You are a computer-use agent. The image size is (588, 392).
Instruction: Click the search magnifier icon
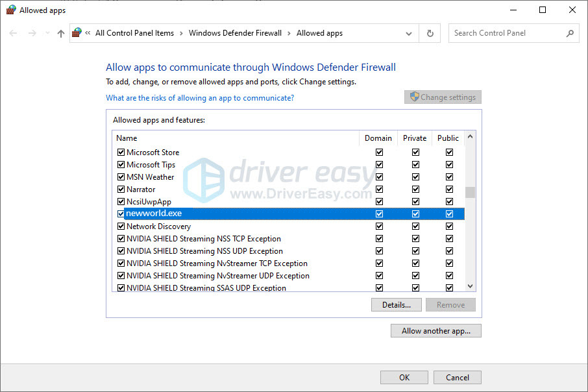coord(570,33)
